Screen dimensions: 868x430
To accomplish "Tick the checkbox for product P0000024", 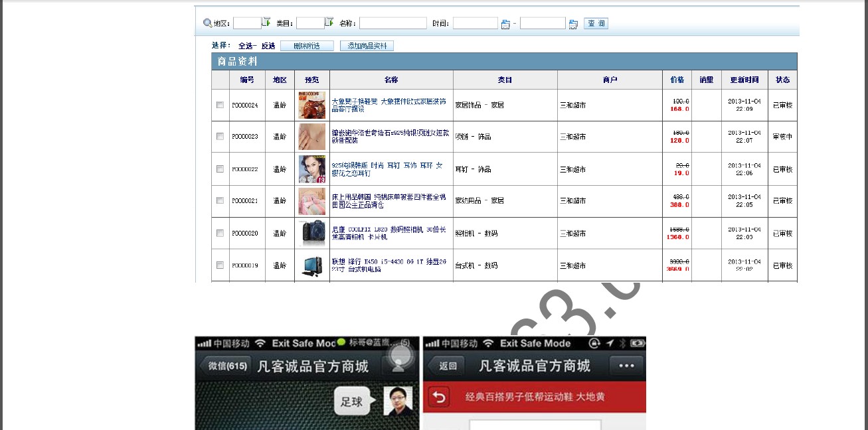I will [x=220, y=105].
